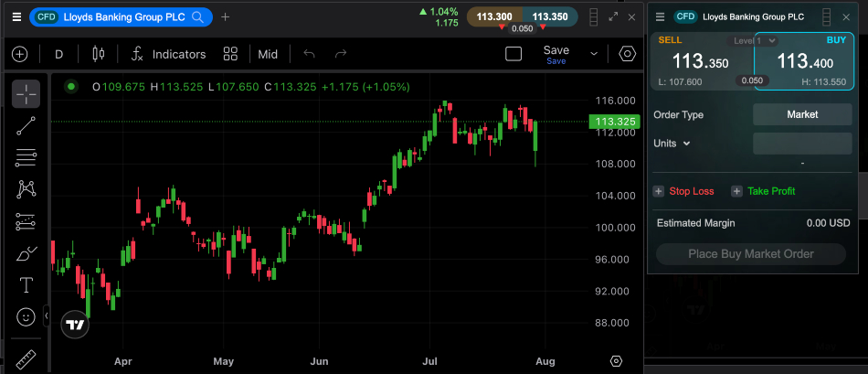Select the trend line drawing tool
This screenshot has height=374, width=868.
[x=26, y=126]
